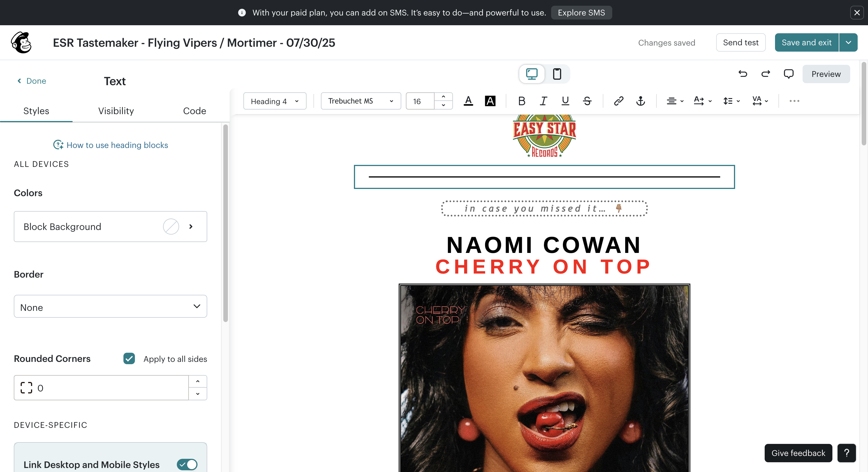This screenshot has height=472, width=868.
Task: Open the Save and exit dropdown arrow
Action: coord(848,42)
